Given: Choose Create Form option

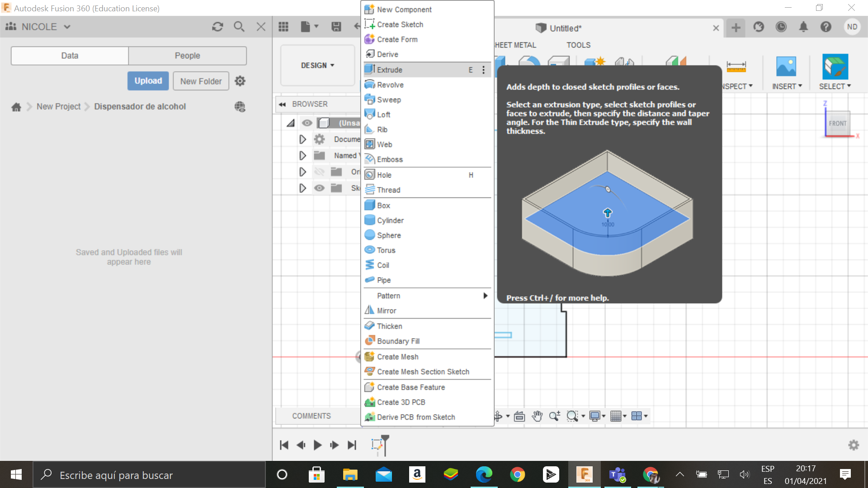Looking at the screenshot, I should tap(427, 39).
